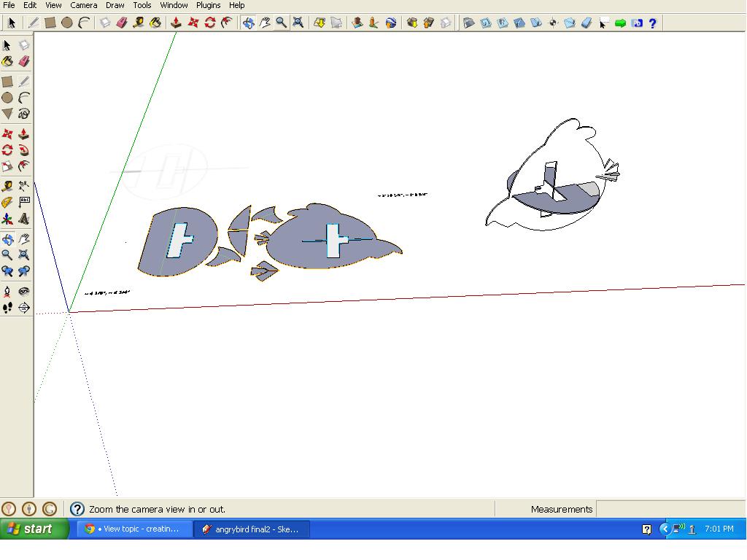Select the Text label tool
Screen dimensions: 747x560
(24, 203)
